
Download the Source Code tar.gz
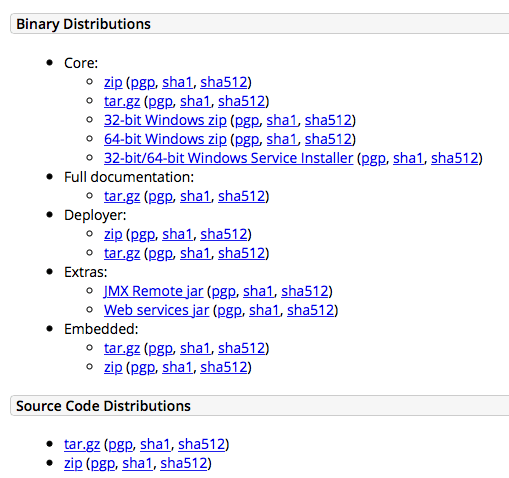82,444
